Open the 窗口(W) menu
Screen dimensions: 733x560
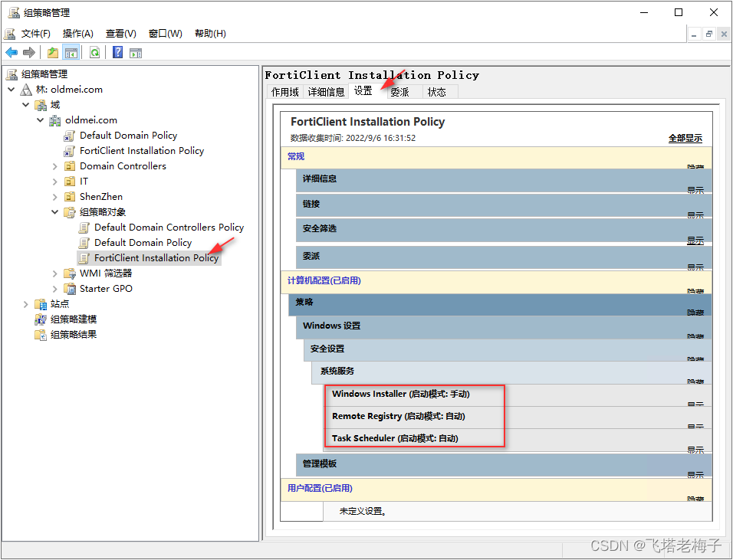coord(165,34)
